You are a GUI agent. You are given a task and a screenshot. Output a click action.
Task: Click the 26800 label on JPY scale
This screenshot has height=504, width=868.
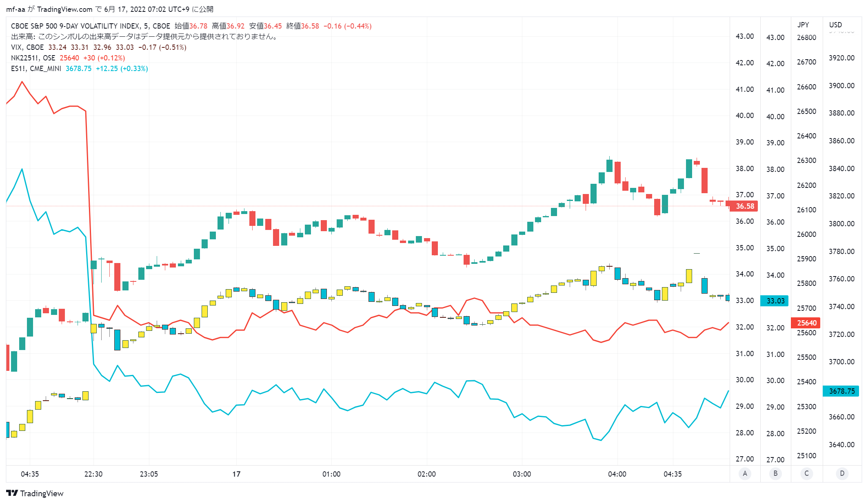(806, 38)
